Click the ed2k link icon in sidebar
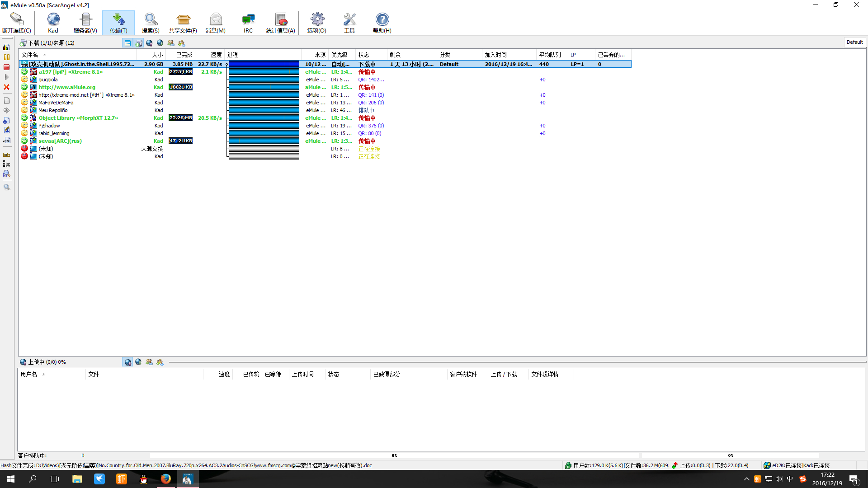The width and height of the screenshot is (868, 488). coord(6,141)
